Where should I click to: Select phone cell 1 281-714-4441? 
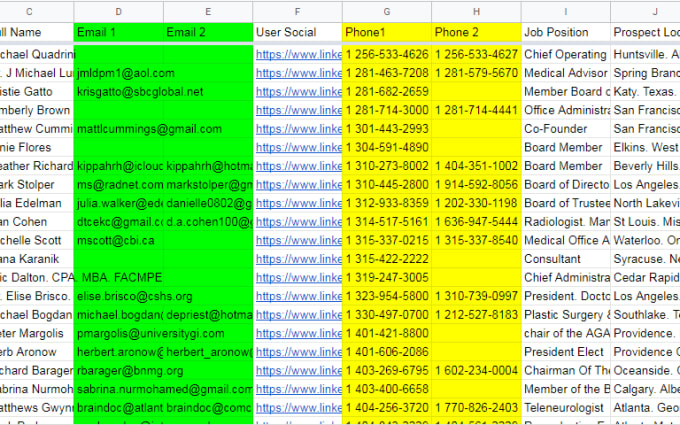476,111
